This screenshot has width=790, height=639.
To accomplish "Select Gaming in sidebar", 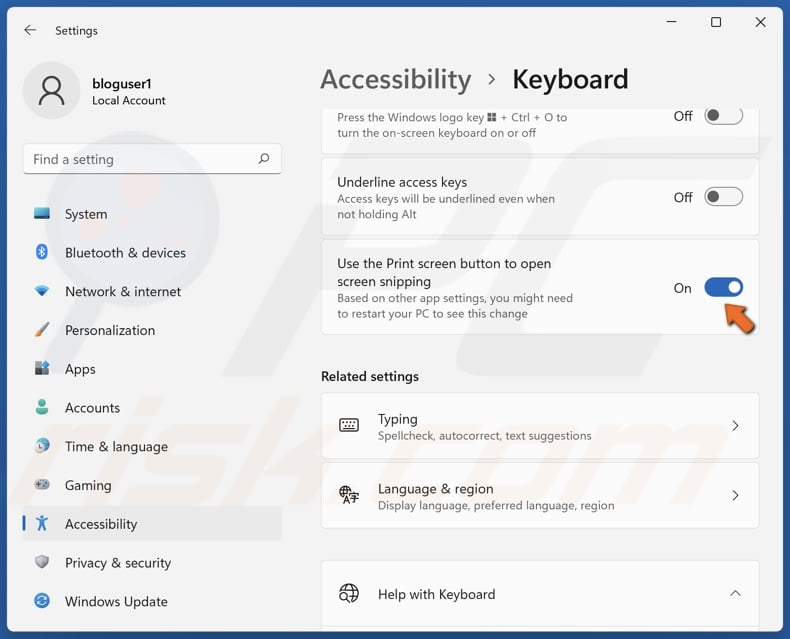I will point(152,485).
